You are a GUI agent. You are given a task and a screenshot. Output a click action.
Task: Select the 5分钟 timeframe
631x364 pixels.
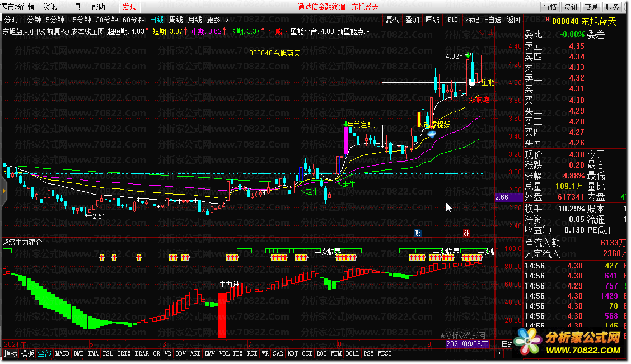coord(55,20)
